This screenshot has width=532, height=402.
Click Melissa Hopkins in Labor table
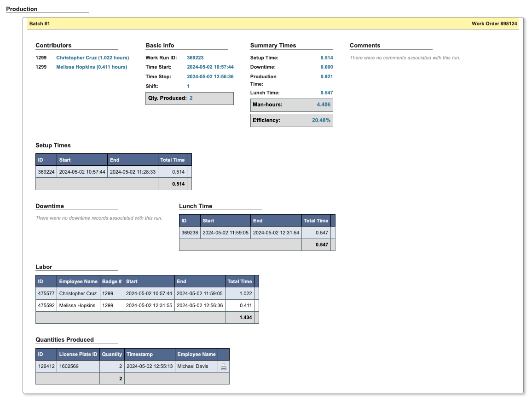point(77,305)
